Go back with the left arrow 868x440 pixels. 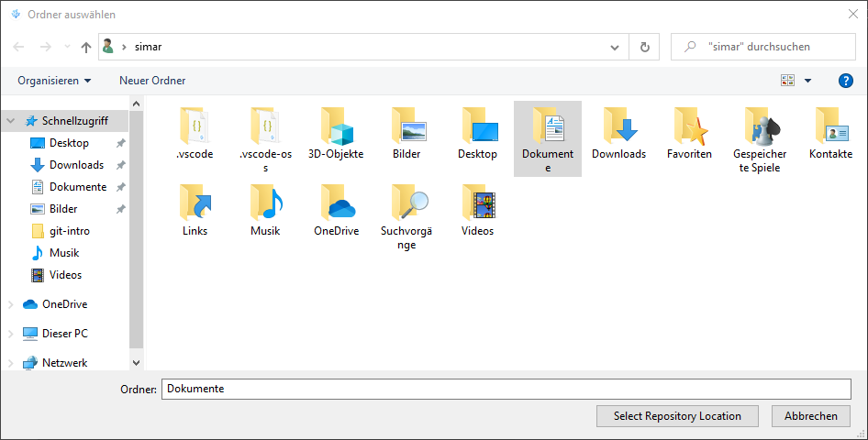pyautogui.click(x=19, y=47)
